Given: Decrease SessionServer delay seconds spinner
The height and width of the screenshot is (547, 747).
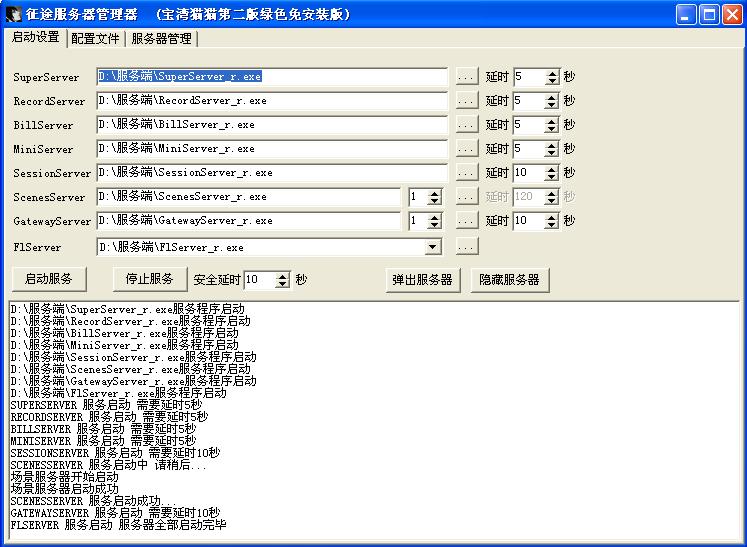Looking at the screenshot, I should click(551, 177).
